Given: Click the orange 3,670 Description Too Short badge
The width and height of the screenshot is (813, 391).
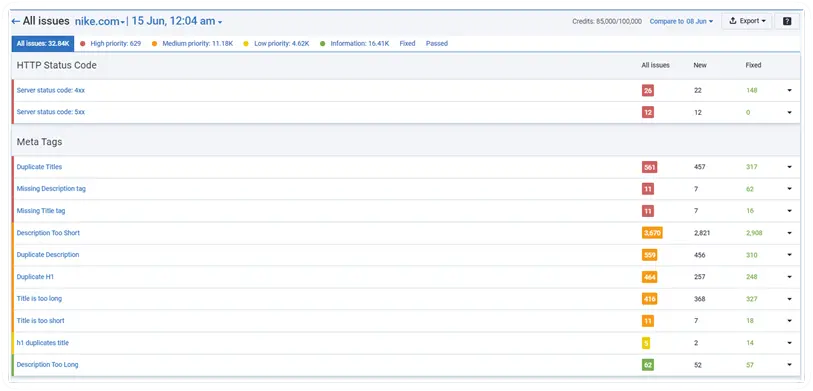Looking at the screenshot, I should click(652, 233).
